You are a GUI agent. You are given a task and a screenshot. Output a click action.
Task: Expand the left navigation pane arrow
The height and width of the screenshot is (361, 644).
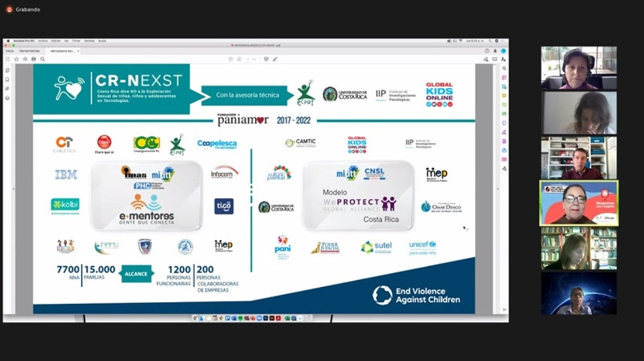point(13,189)
